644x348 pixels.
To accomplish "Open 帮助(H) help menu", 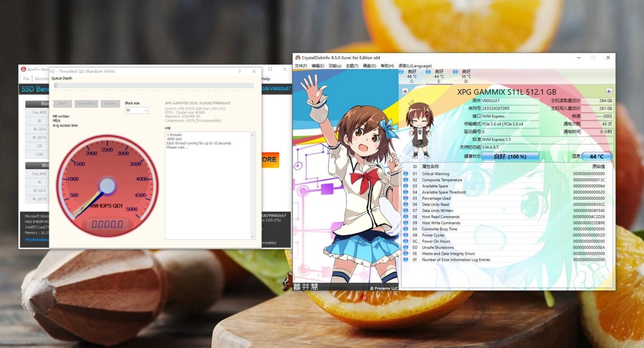I will tap(387, 66).
